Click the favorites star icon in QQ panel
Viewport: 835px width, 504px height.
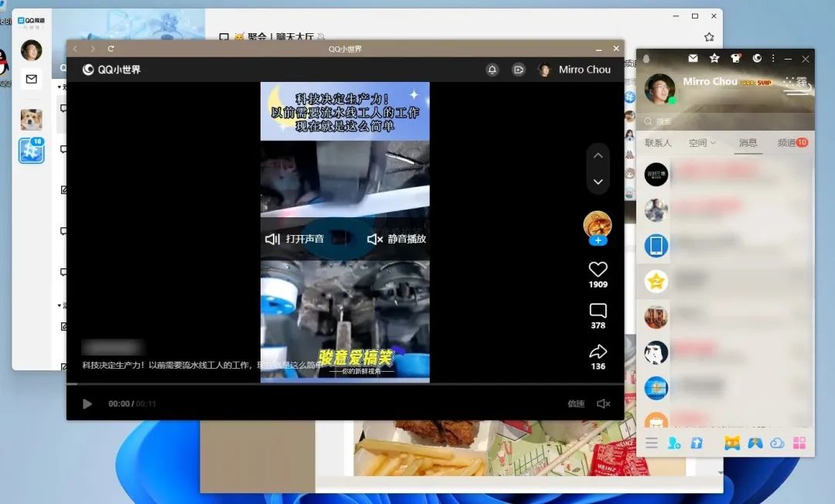(x=714, y=58)
